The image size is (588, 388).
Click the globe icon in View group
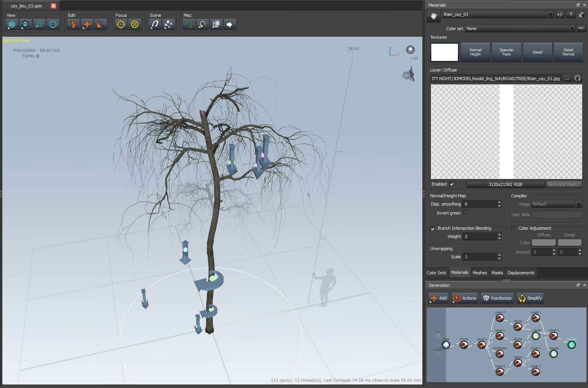coord(12,24)
